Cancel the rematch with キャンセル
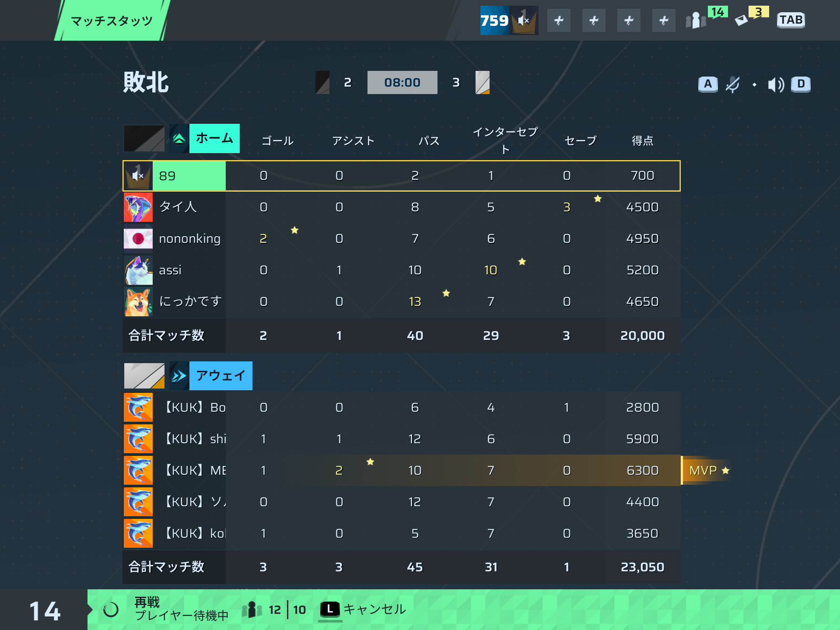Image resolution: width=840 pixels, height=630 pixels. tap(374, 609)
